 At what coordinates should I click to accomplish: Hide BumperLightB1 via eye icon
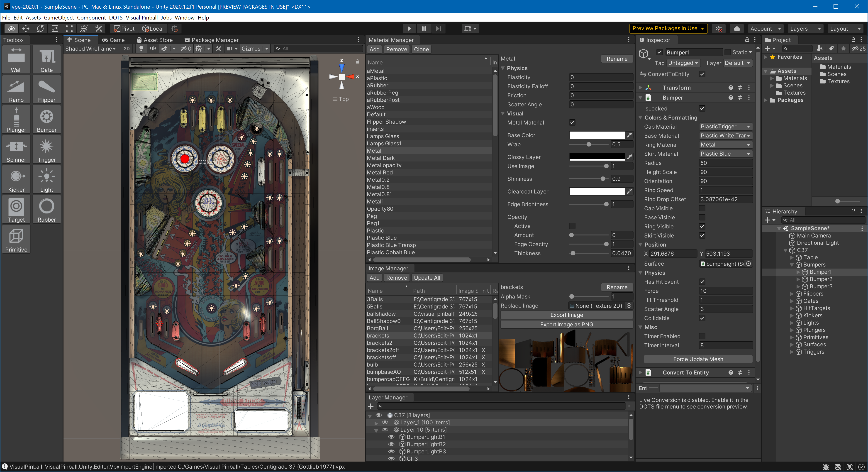tap(391, 437)
